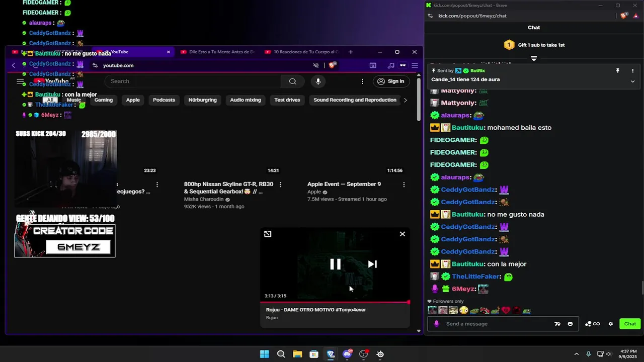Expand the gift leaderboard handle below banner

click(x=534, y=58)
